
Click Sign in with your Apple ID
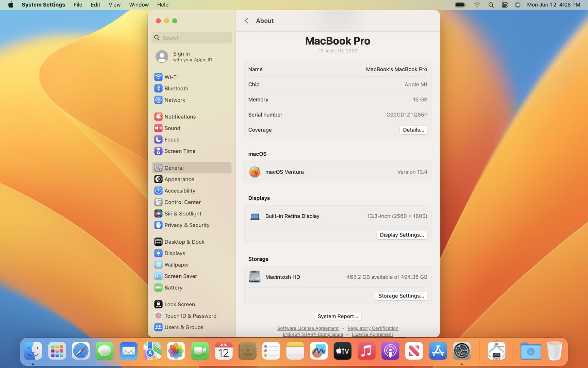point(192,57)
